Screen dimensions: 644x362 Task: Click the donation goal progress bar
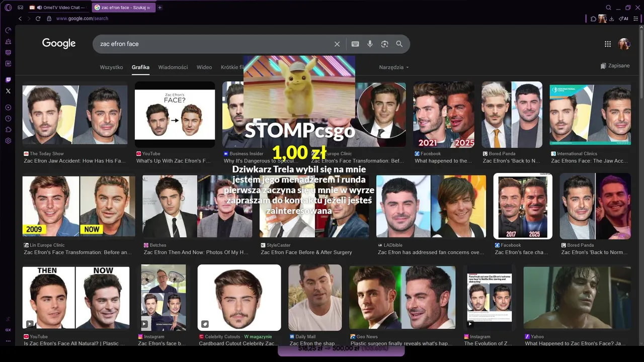341,349
